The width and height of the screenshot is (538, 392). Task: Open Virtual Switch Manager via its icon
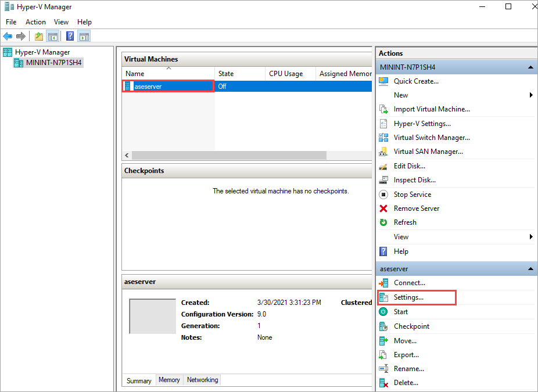click(x=383, y=137)
